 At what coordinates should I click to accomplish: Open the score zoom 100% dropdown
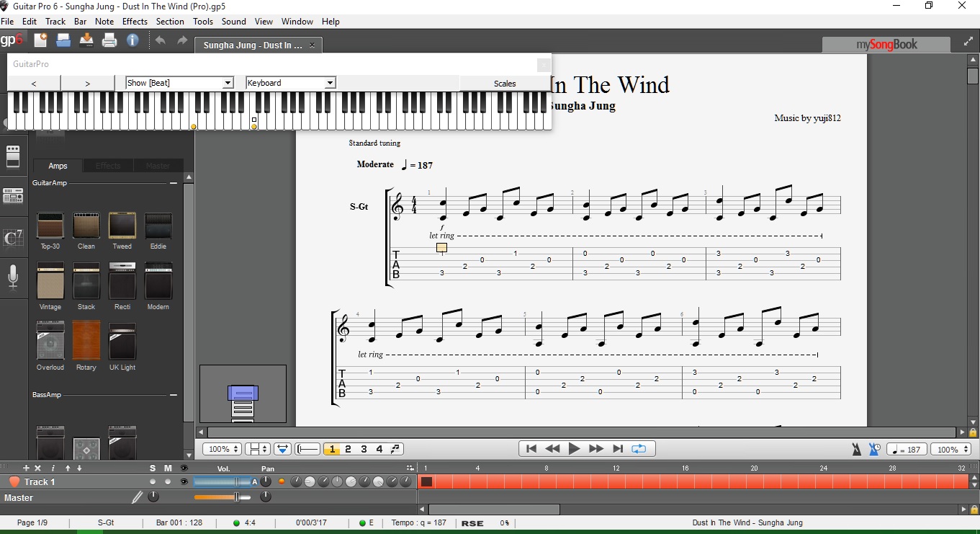(x=222, y=449)
